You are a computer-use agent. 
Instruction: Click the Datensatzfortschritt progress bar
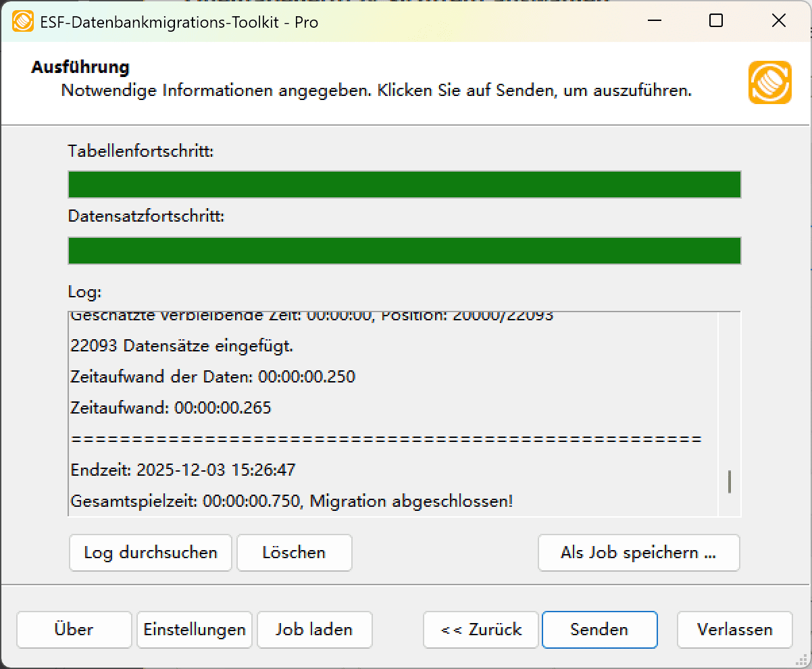click(x=404, y=250)
